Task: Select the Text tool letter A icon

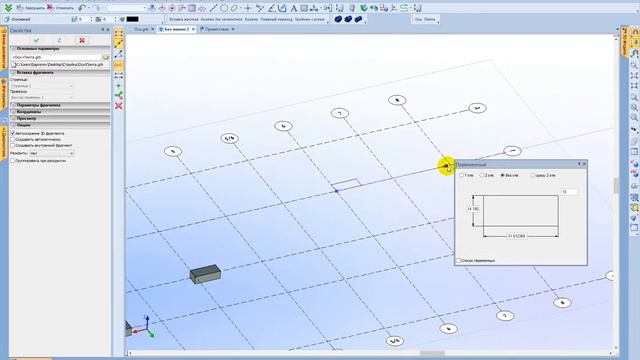Action: (293, 8)
